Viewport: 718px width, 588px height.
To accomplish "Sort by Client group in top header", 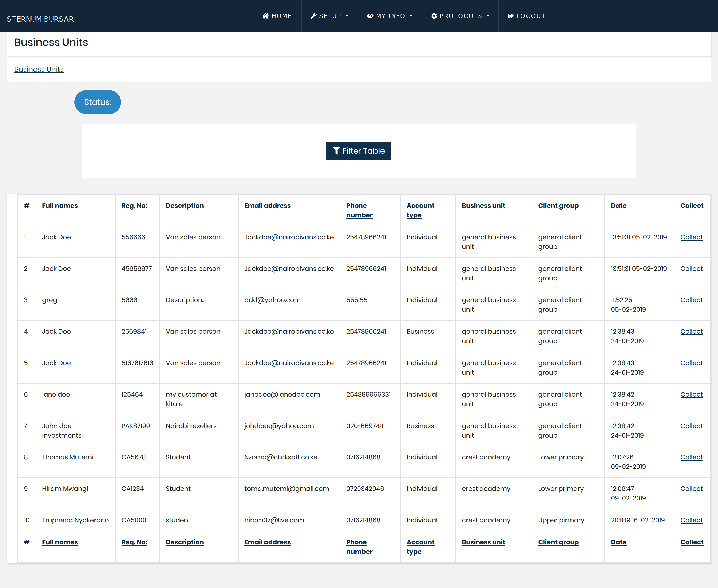I will point(558,206).
